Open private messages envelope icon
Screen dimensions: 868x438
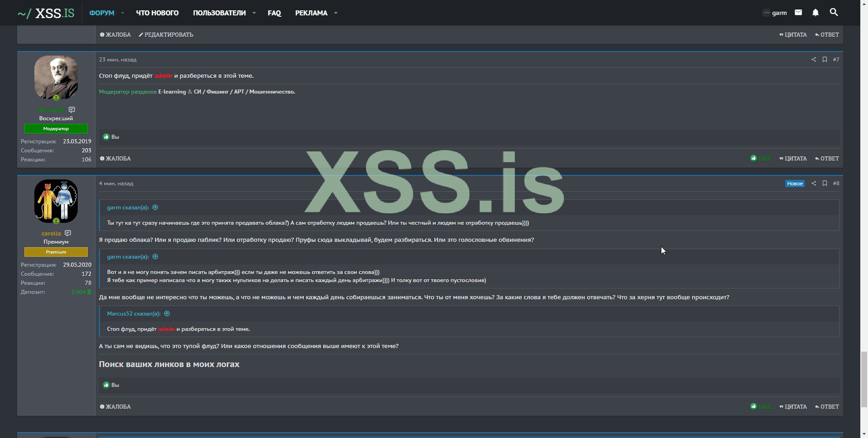click(798, 13)
